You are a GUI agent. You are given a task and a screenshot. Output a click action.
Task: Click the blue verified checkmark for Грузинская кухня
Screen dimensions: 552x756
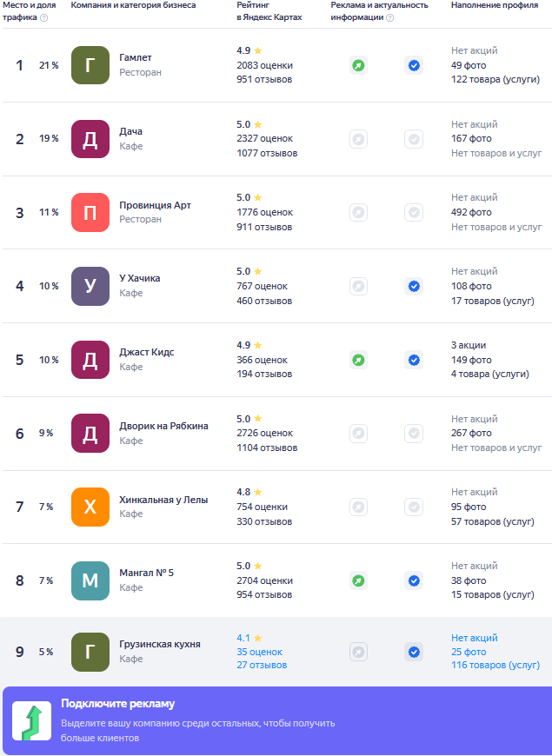pos(414,652)
